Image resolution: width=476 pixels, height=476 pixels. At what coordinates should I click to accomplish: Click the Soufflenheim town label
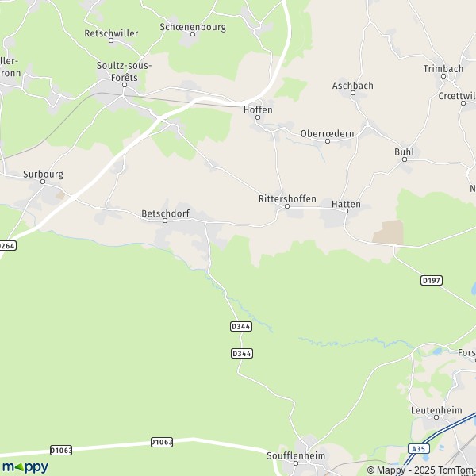pos(296,455)
